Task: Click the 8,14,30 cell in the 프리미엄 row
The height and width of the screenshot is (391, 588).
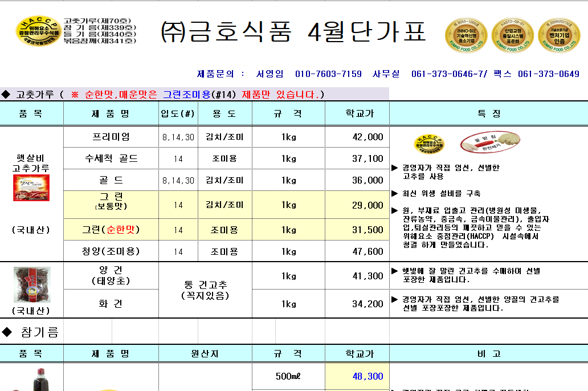Action: (x=178, y=137)
